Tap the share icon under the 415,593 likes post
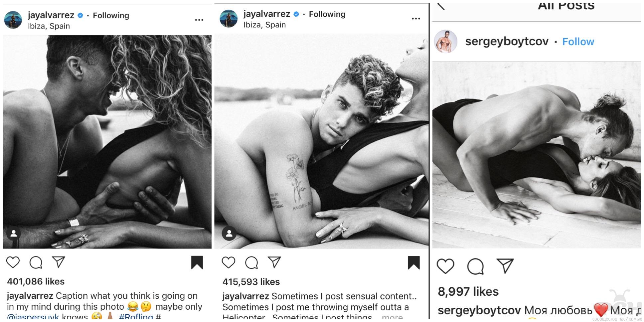The height and width of the screenshot is (322, 644). pyautogui.click(x=274, y=262)
